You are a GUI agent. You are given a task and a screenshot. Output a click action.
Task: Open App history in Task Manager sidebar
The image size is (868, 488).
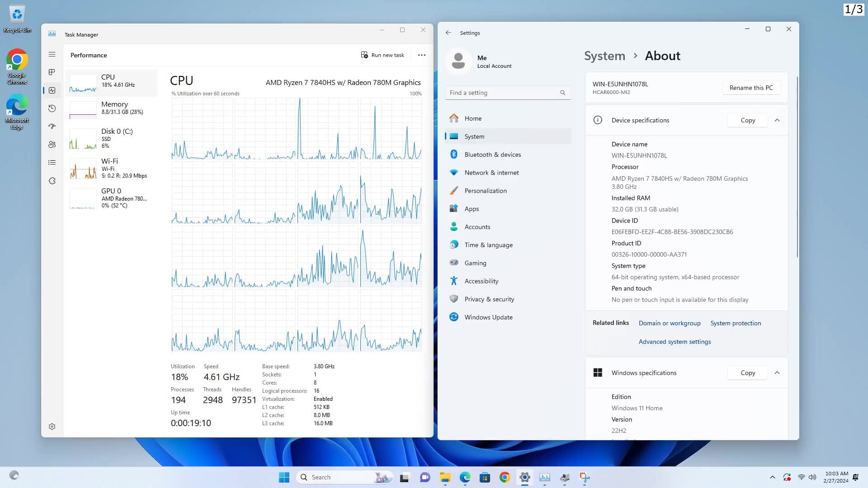pyautogui.click(x=52, y=108)
